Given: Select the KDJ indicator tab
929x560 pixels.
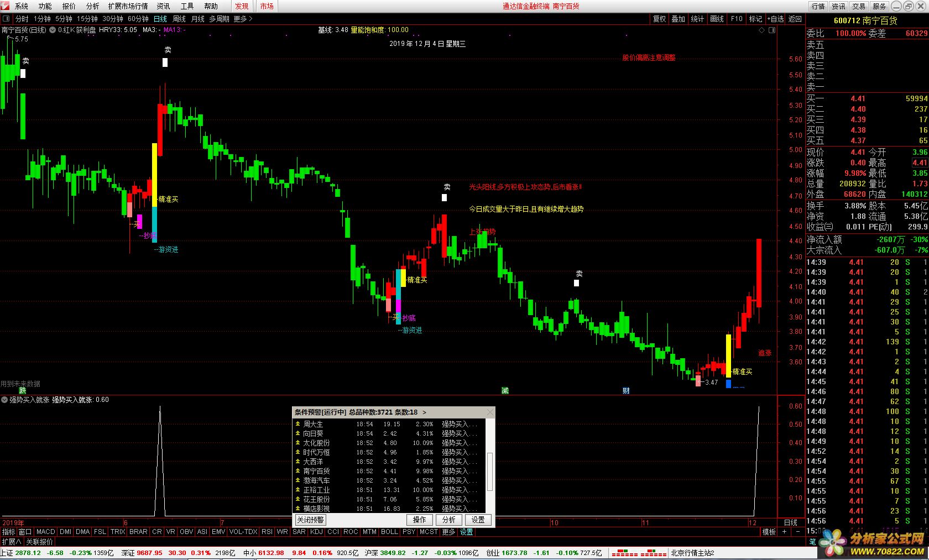Looking at the screenshot, I should coord(316,532).
